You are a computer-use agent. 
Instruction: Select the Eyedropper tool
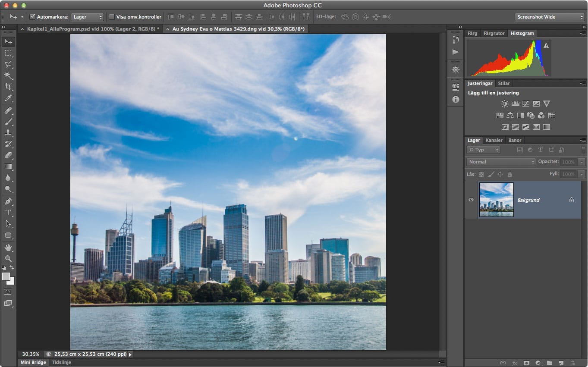pos(8,98)
